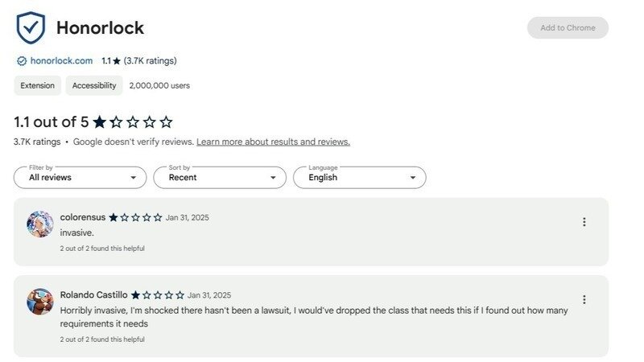Click star rating on Rolando Castillo review
Screen dimensions: 644x362
(157, 295)
